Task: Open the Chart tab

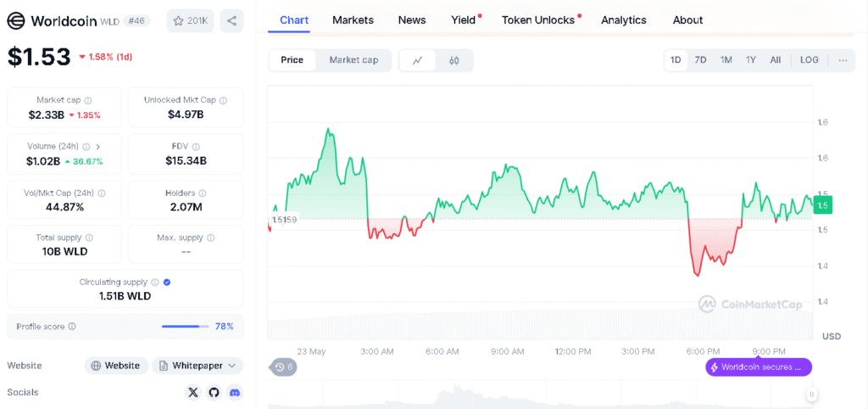Action: pos(294,20)
